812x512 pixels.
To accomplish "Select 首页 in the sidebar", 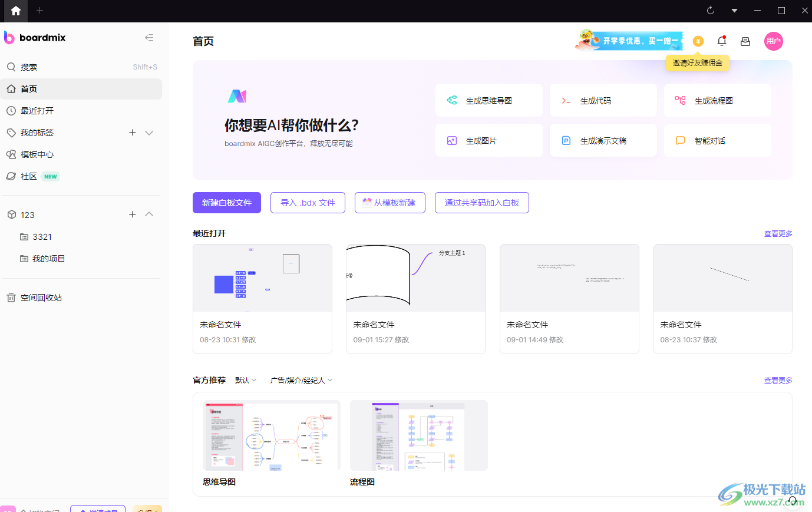I will click(82, 89).
